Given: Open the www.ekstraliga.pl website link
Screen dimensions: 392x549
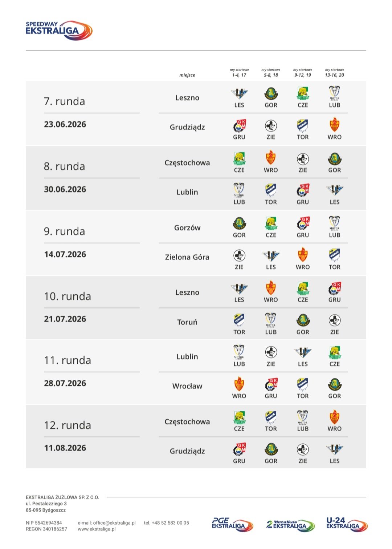Looking at the screenshot, I should [97, 529].
